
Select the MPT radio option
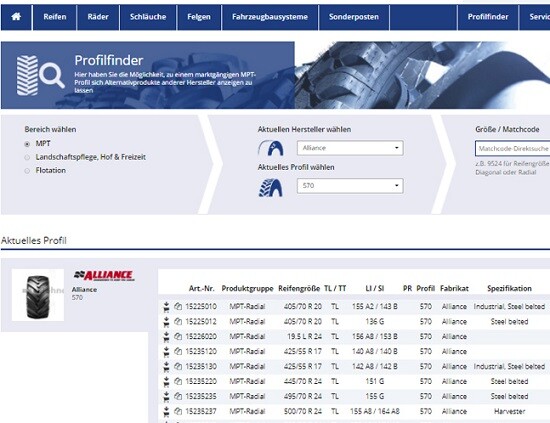(x=27, y=144)
